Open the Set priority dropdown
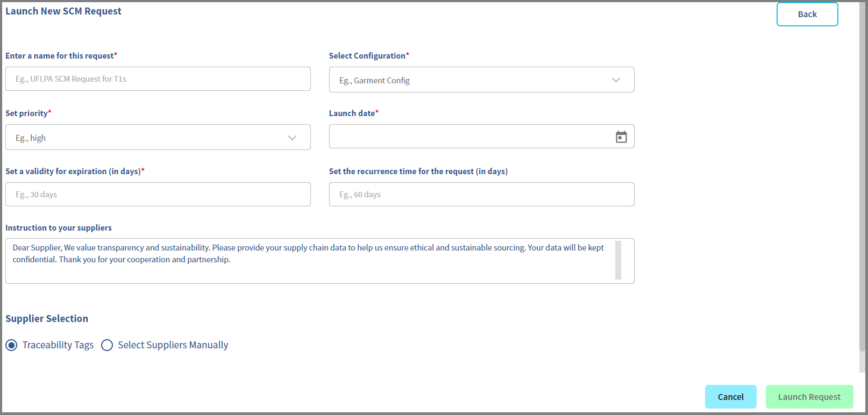The width and height of the screenshot is (868, 415). pos(158,137)
